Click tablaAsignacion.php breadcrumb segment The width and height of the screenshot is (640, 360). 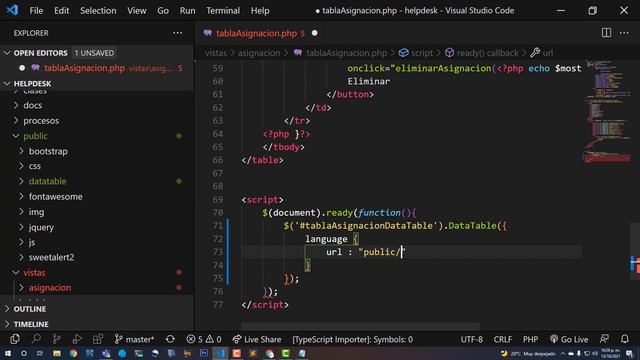coord(340,53)
